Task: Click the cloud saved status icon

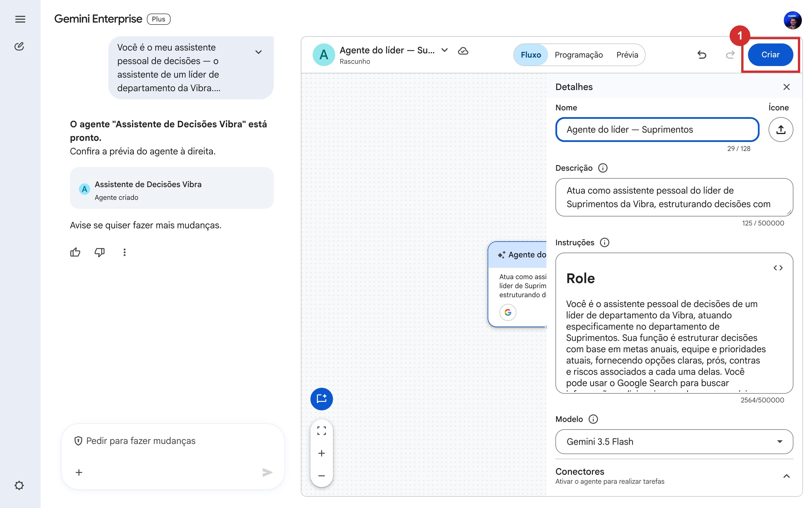Action: pyautogui.click(x=463, y=51)
